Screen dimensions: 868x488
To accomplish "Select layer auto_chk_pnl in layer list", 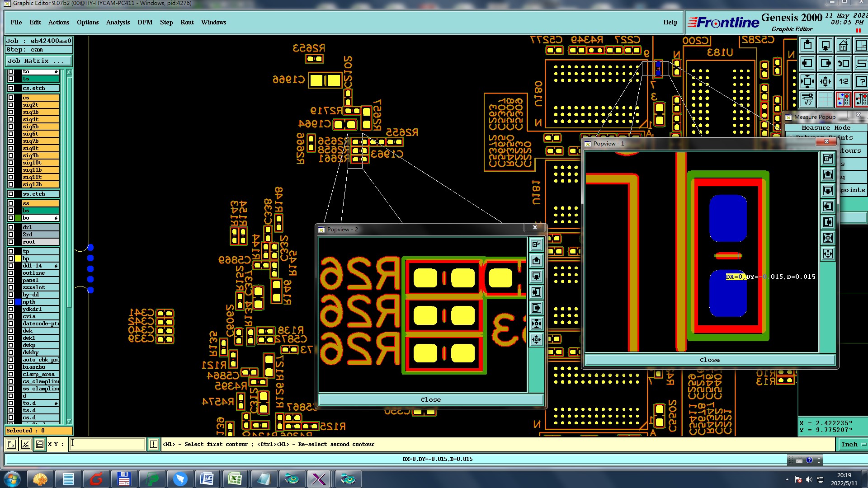I will pos(41,360).
